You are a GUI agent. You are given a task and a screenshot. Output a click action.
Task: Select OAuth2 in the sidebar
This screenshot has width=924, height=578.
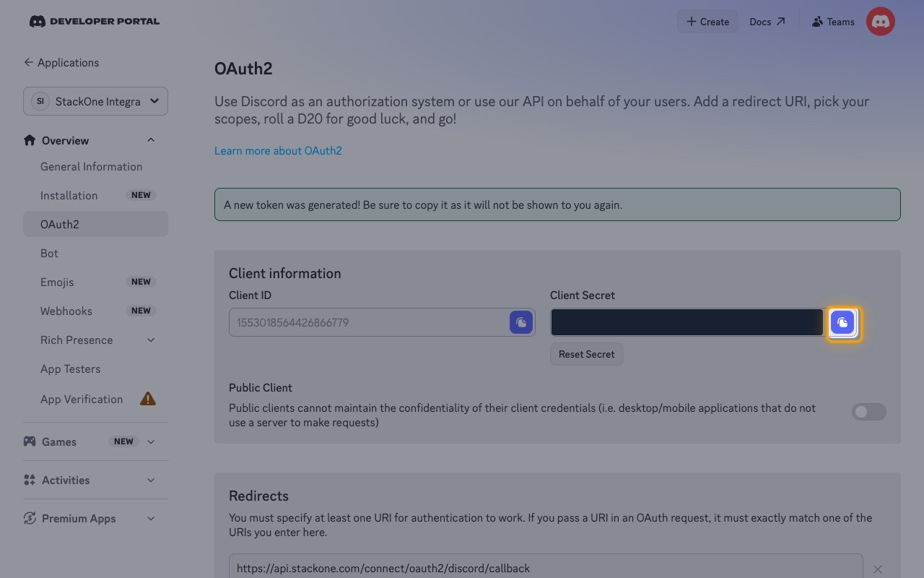[95, 224]
